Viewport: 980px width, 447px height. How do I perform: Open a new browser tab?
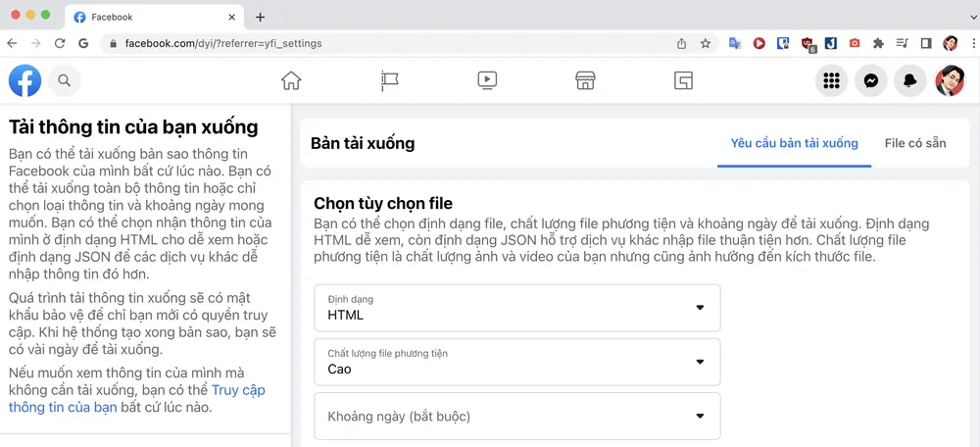[260, 17]
